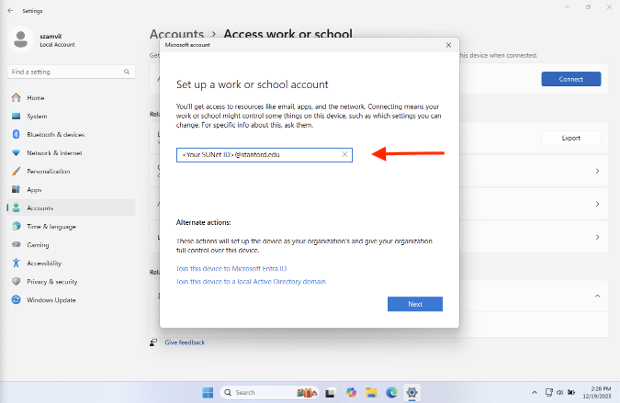Open Time & language settings

(x=71, y=227)
